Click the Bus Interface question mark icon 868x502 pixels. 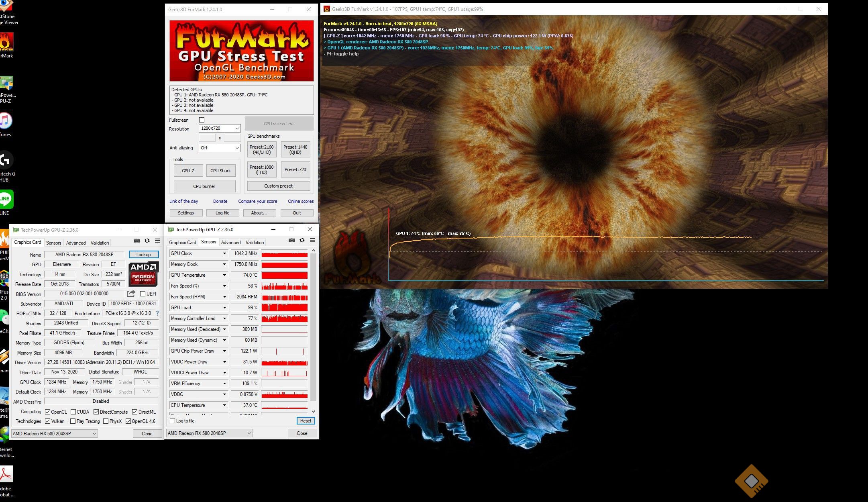click(157, 313)
